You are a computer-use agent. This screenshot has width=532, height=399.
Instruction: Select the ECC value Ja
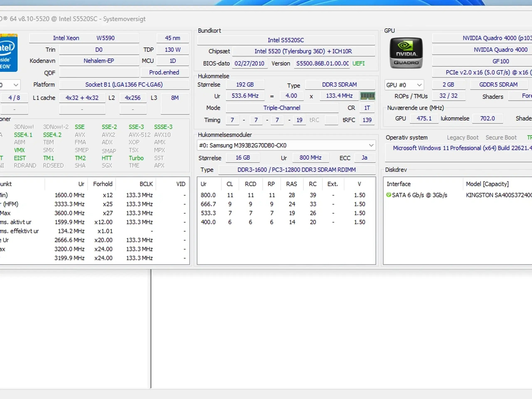(x=365, y=158)
